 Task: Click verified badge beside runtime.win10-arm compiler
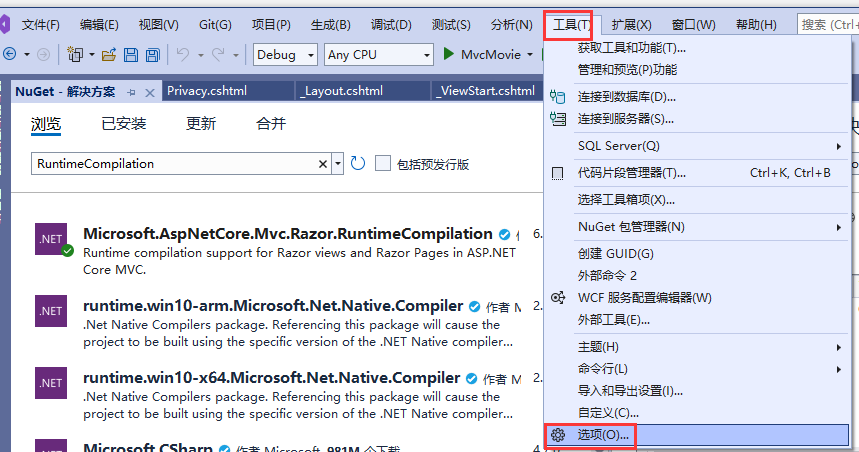[474, 307]
